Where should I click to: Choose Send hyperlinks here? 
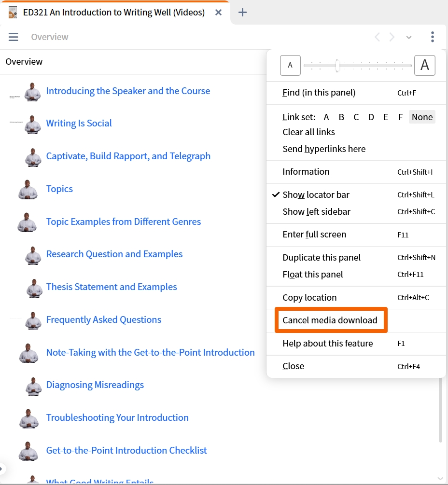coord(324,149)
